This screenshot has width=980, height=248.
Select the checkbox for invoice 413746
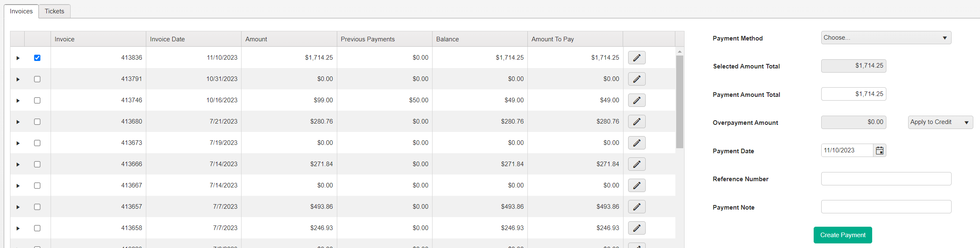[x=37, y=100]
